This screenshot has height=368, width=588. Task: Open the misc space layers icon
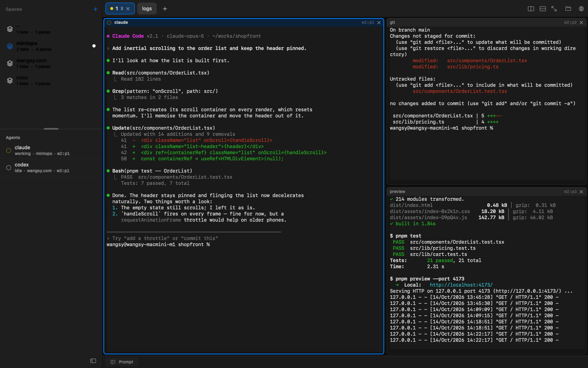click(10, 81)
